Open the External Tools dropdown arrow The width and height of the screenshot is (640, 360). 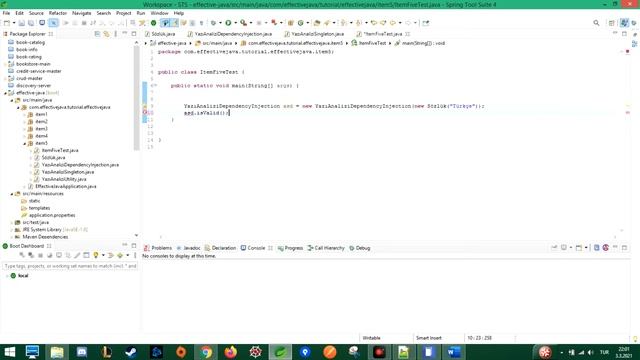pyautogui.click(x=251, y=23)
